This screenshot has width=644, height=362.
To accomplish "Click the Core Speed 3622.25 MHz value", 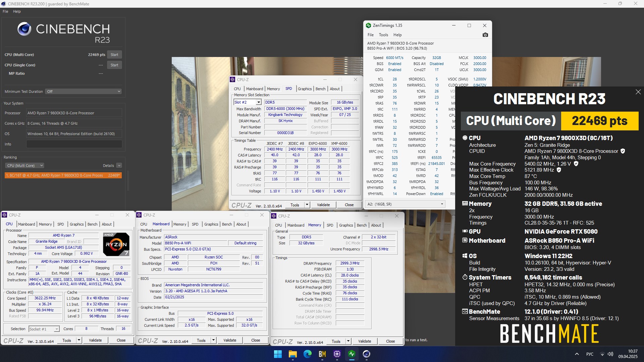I will 45,298.
